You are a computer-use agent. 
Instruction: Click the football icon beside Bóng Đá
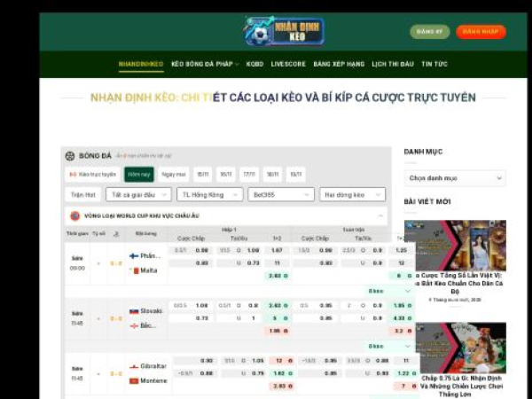(x=70, y=156)
